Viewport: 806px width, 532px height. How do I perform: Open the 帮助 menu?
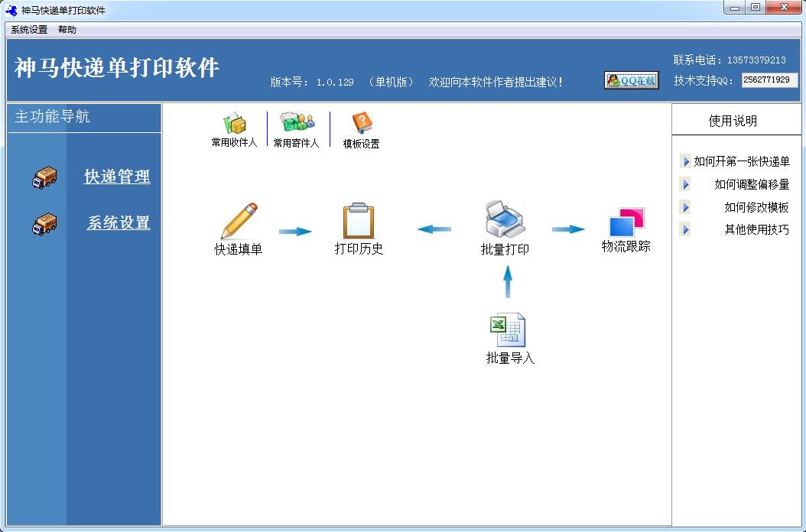click(67, 30)
